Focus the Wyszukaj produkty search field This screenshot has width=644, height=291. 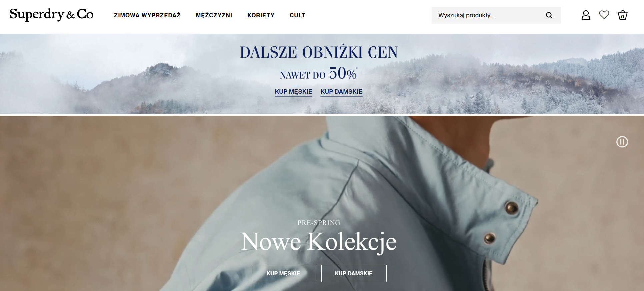[x=496, y=15]
